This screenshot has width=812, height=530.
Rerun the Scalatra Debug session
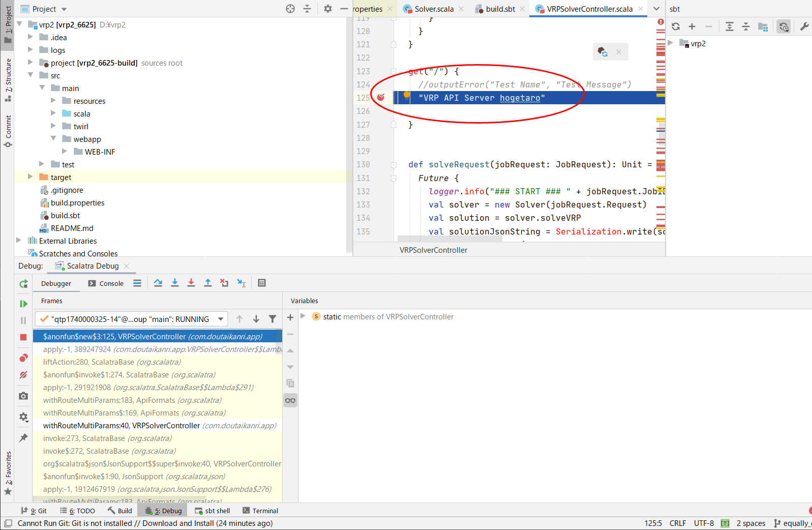pos(23,284)
